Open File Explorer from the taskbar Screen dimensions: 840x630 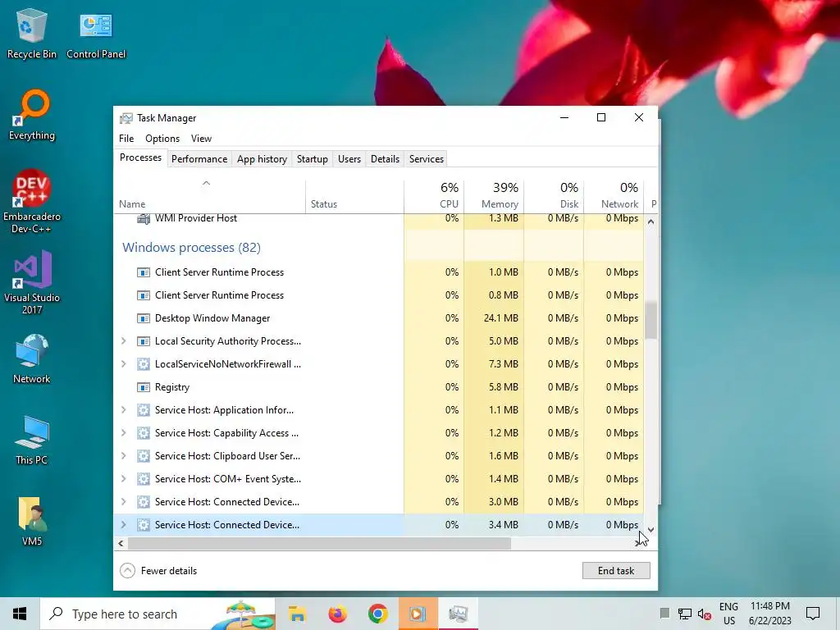(297, 614)
